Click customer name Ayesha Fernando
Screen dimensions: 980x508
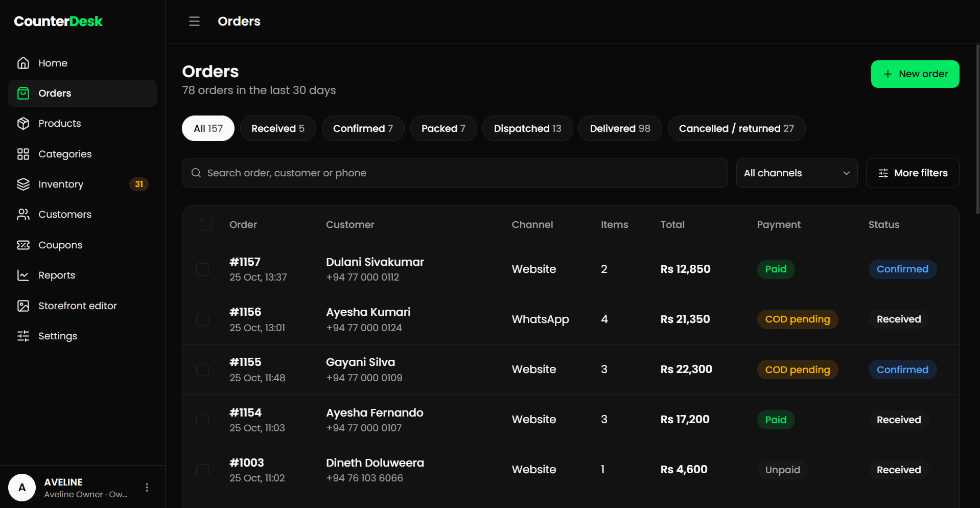[x=375, y=412]
